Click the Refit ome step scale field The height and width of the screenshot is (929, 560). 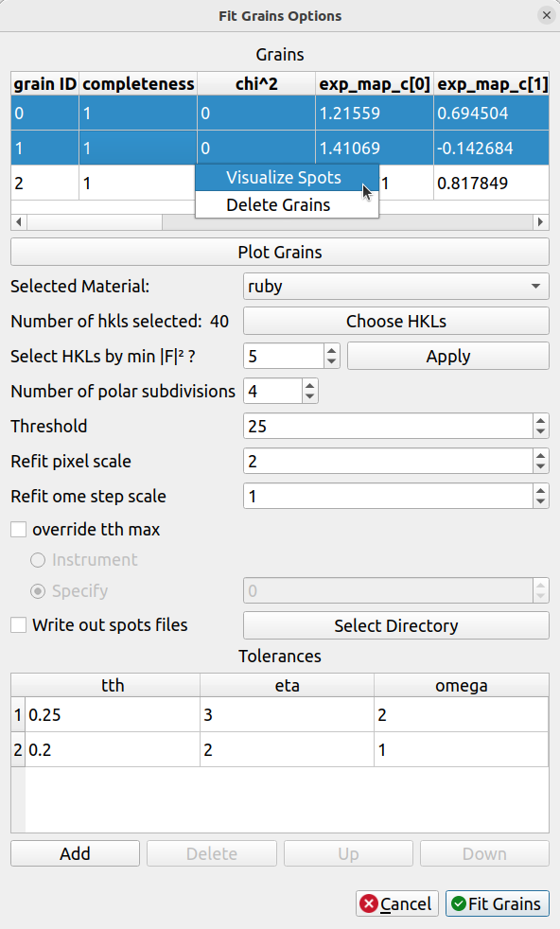pos(388,496)
